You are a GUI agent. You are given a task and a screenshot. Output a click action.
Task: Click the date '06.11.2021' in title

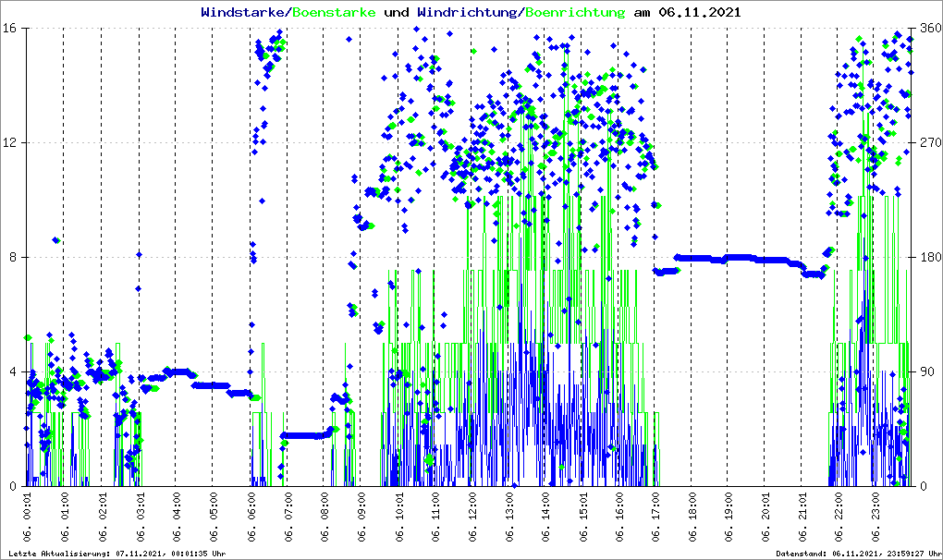(700, 12)
